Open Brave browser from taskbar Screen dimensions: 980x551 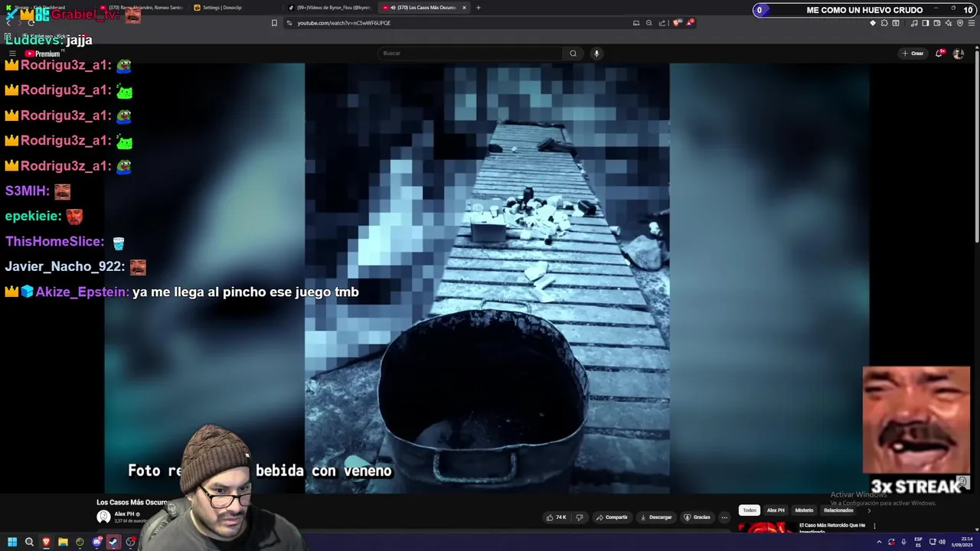click(46, 542)
